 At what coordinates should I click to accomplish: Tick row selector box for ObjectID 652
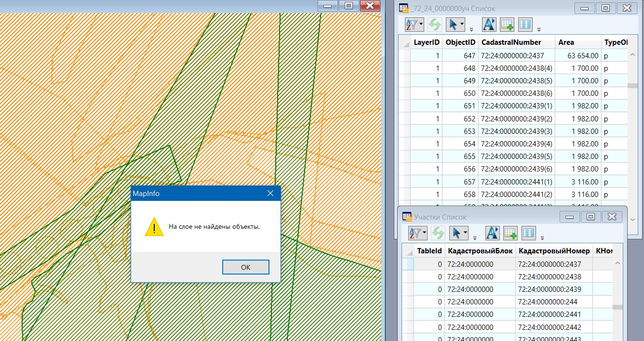pos(404,118)
